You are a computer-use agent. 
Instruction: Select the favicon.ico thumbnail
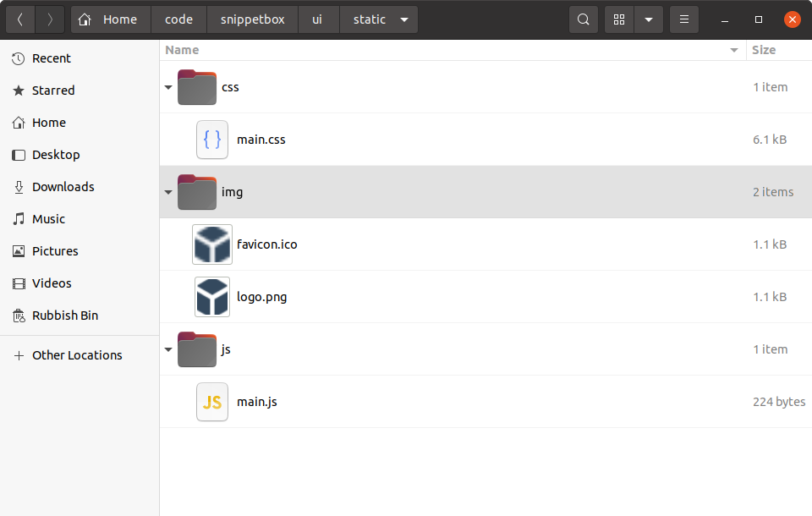coord(211,244)
